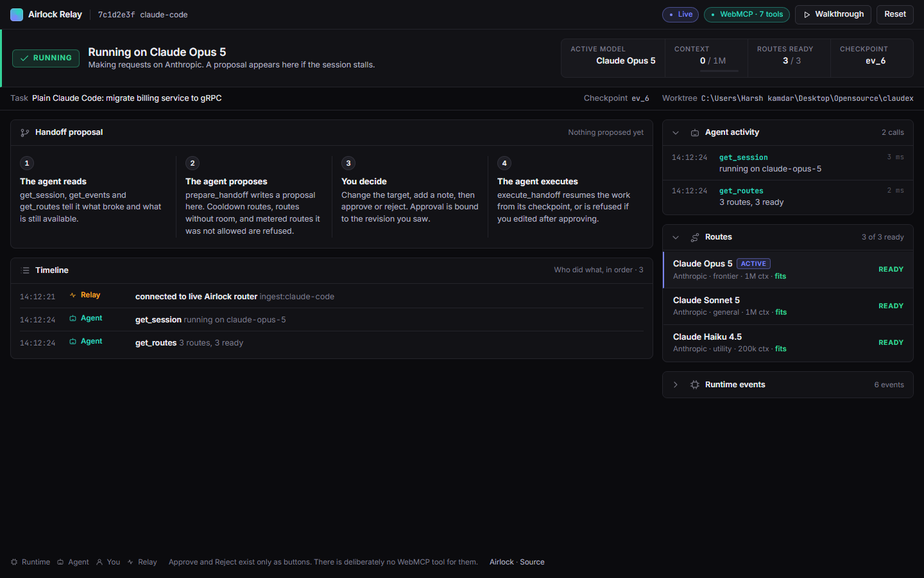
Task: Click the Relay legend icon in the footer
Action: (x=130, y=562)
